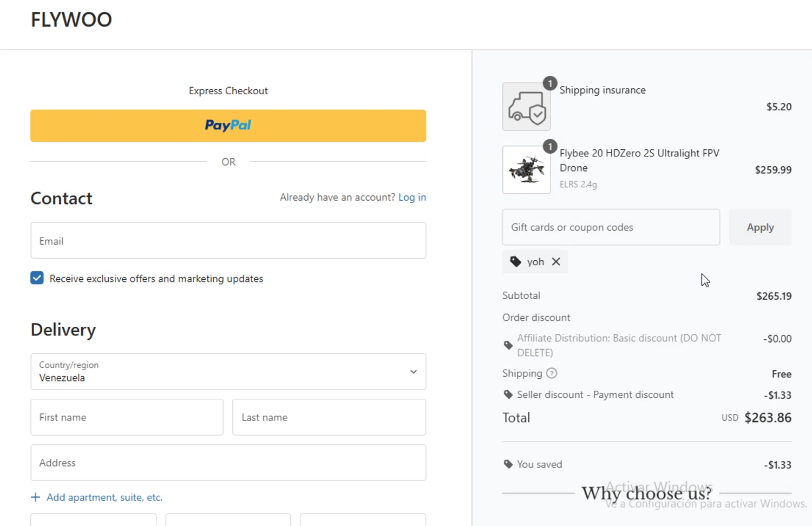812x526 pixels.
Task: Uncheck receive exclusive offers and marketing updates
Action: (37, 278)
